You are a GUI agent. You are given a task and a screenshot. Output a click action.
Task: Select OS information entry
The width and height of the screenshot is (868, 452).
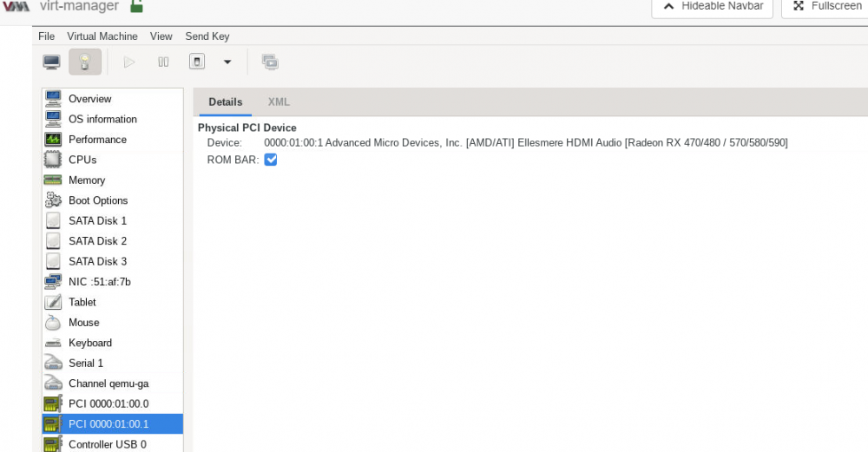point(113,120)
